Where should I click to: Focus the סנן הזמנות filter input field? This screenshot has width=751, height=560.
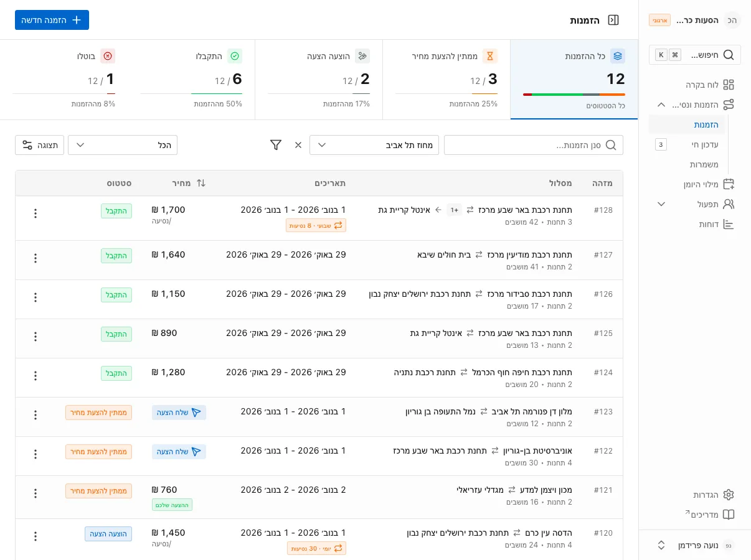[x=534, y=145]
